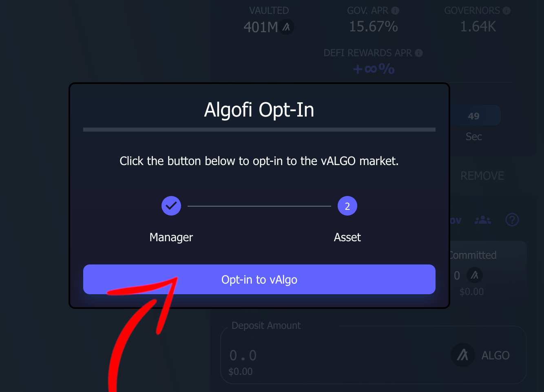The image size is (544, 392).
Task: Click the ALGO token icon in Deposit Amount
Action: (x=462, y=355)
